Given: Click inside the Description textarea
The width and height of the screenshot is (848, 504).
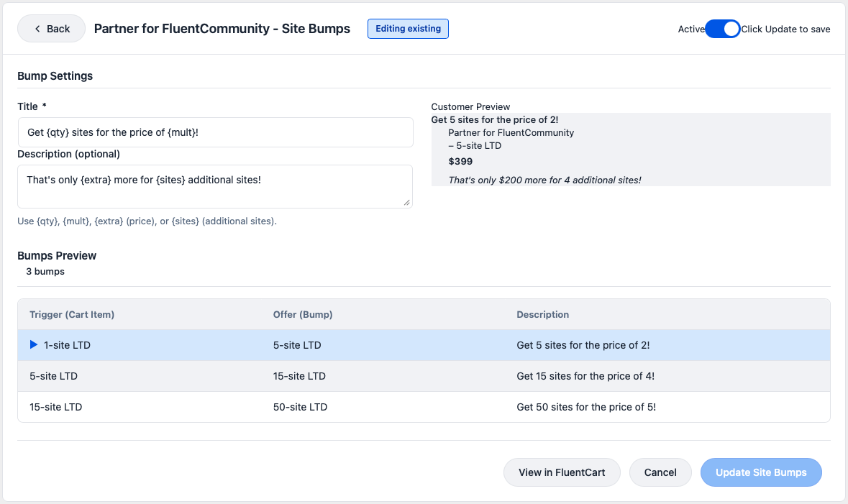Looking at the screenshot, I should (215, 186).
